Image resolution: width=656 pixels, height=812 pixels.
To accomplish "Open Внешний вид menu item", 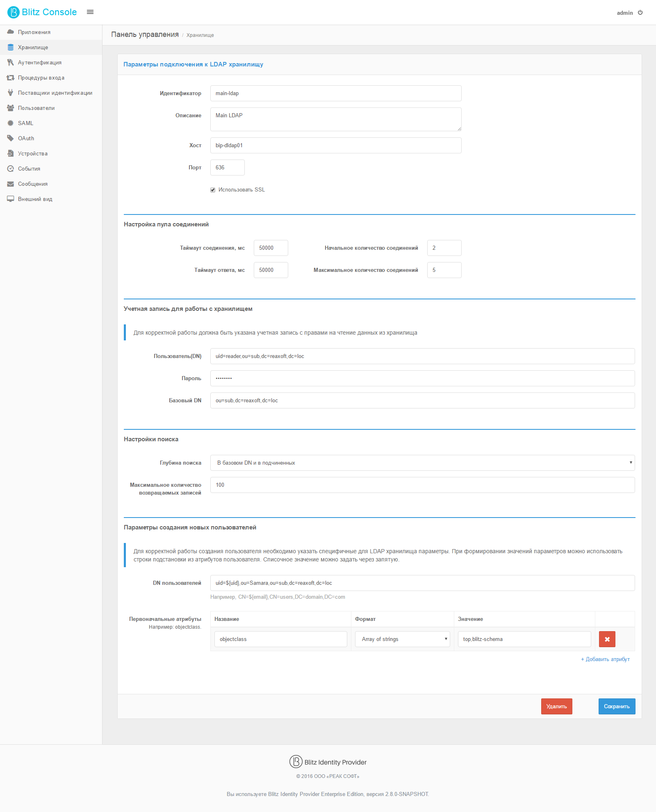I will click(51, 199).
